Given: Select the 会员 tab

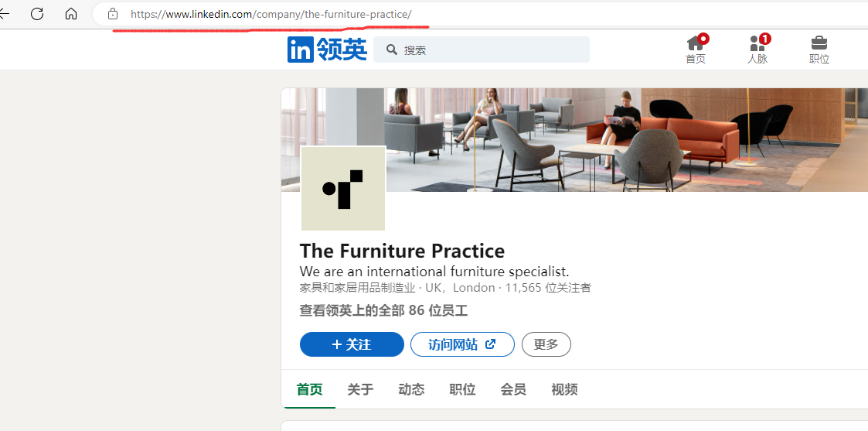Looking at the screenshot, I should coord(513,389).
